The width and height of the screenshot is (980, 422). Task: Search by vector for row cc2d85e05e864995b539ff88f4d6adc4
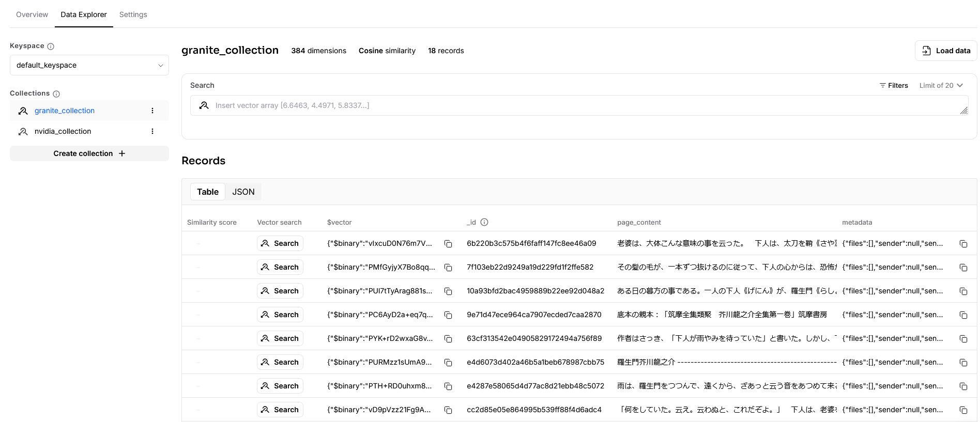click(280, 410)
